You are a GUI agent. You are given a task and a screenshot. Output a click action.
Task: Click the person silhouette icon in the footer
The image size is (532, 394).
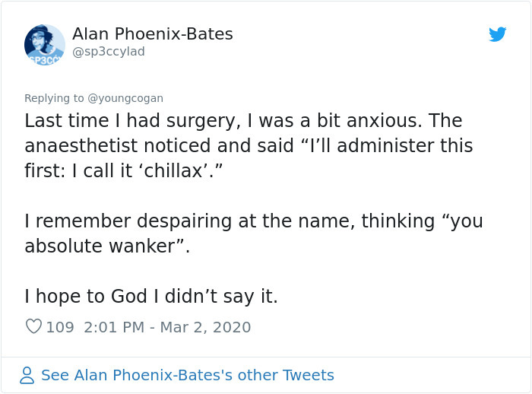point(27,375)
